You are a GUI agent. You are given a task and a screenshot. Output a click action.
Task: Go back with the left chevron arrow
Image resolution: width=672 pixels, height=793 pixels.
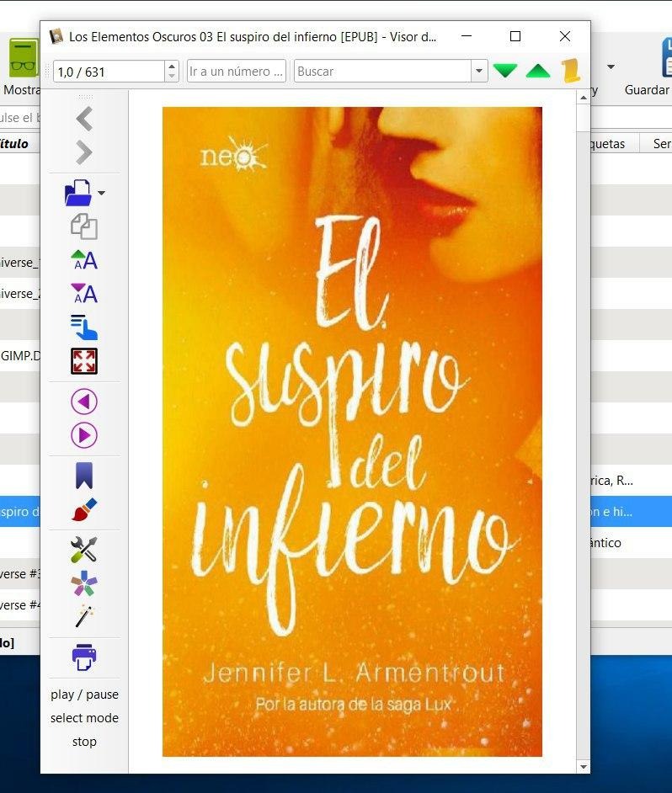(84, 120)
